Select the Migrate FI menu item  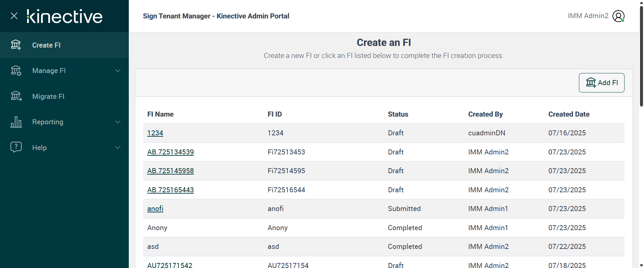point(48,96)
